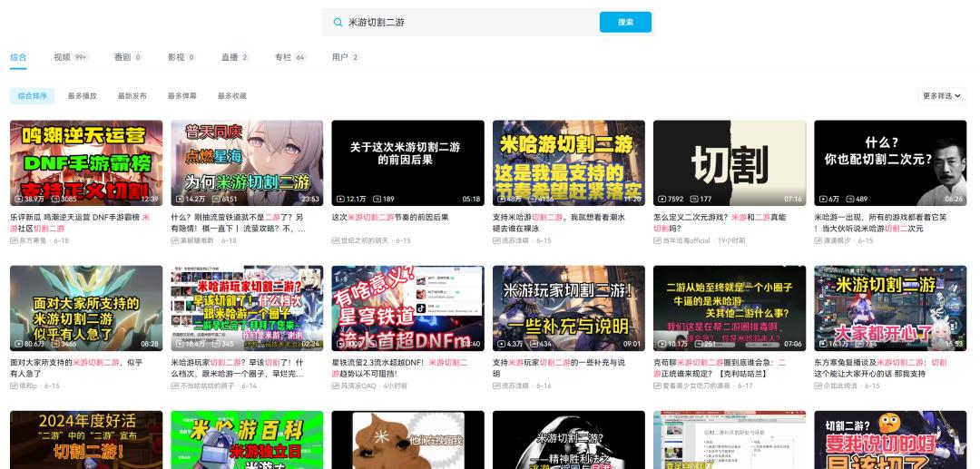Sort results by 最多播放
Image resolution: width=980 pixels, height=469 pixels.
coord(83,96)
